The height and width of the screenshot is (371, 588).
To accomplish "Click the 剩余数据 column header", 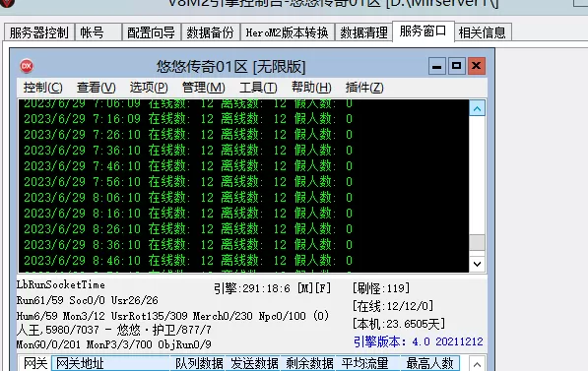I will click(308, 363).
